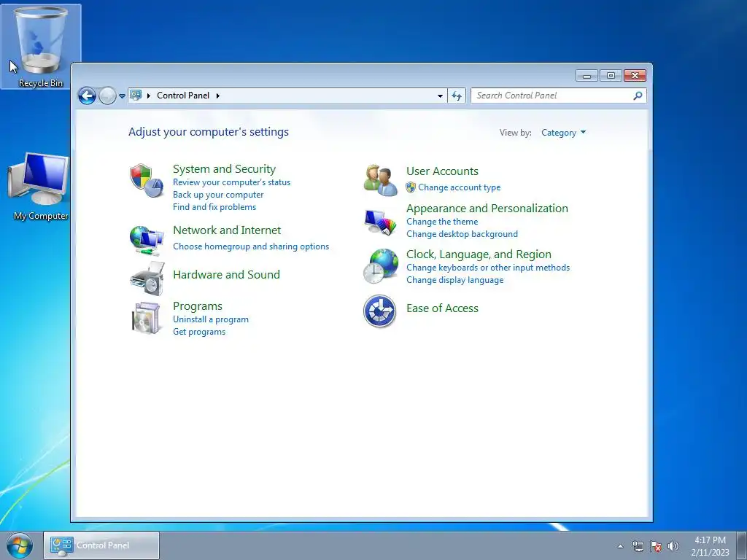
Task: Open the View by Category dropdown
Action: point(564,133)
